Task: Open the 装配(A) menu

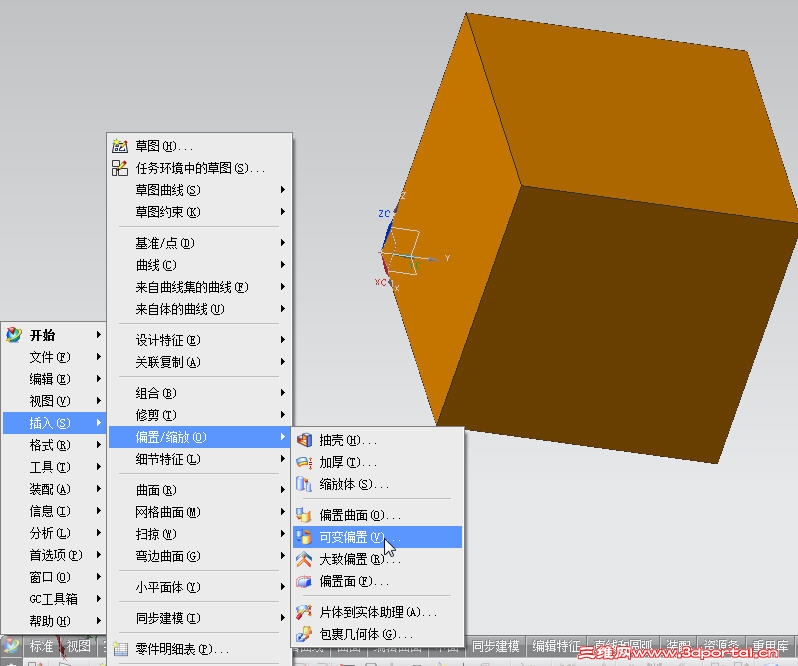Action: [54, 489]
